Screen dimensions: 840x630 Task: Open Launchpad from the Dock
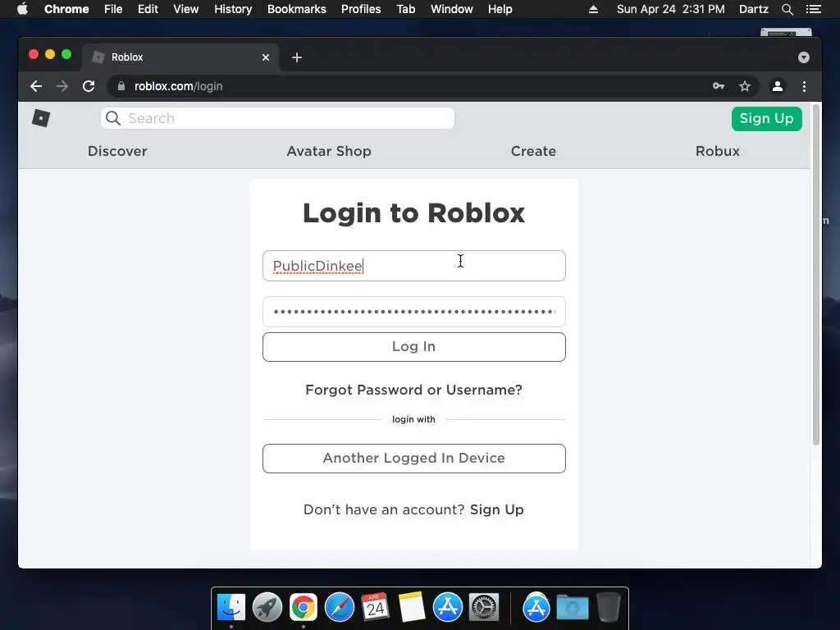tap(267, 608)
